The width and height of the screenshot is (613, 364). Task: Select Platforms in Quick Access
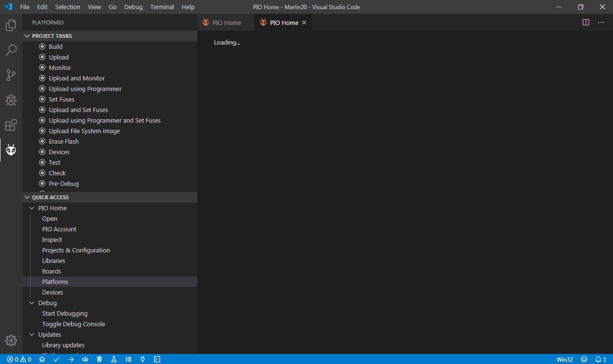coord(110,282)
